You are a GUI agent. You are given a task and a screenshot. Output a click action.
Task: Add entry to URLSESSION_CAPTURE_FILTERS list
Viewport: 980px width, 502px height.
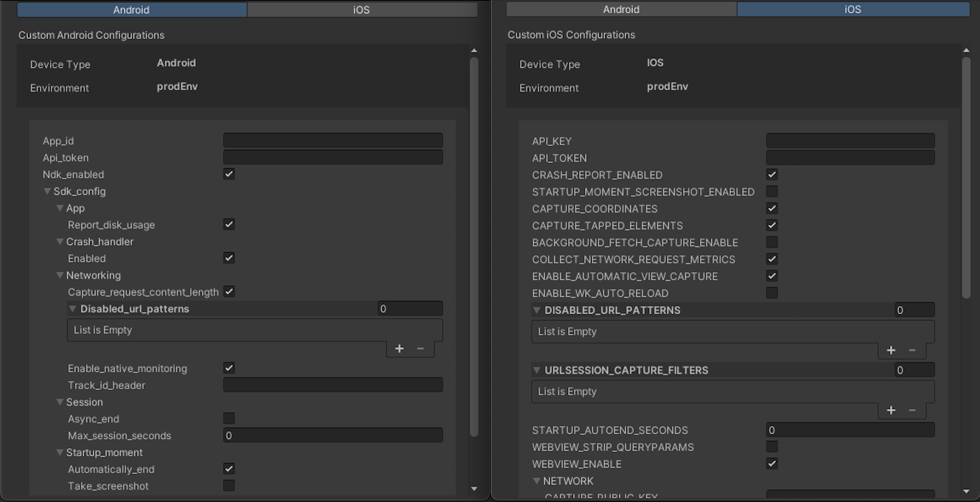click(891, 411)
